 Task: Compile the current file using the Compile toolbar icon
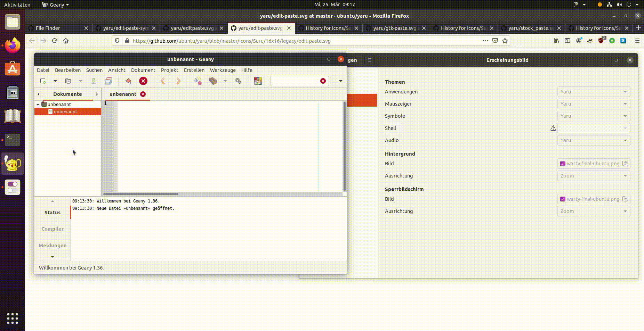tap(198, 81)
